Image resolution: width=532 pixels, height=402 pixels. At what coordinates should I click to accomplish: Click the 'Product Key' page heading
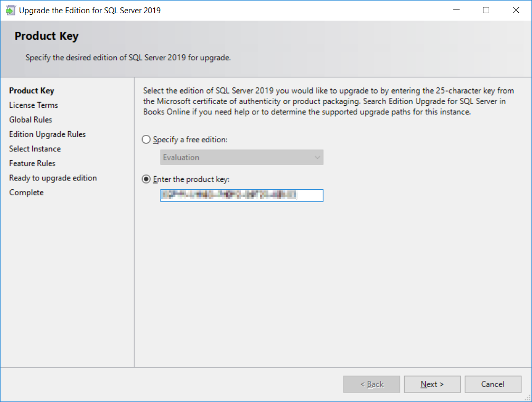[x=46, y=36]
